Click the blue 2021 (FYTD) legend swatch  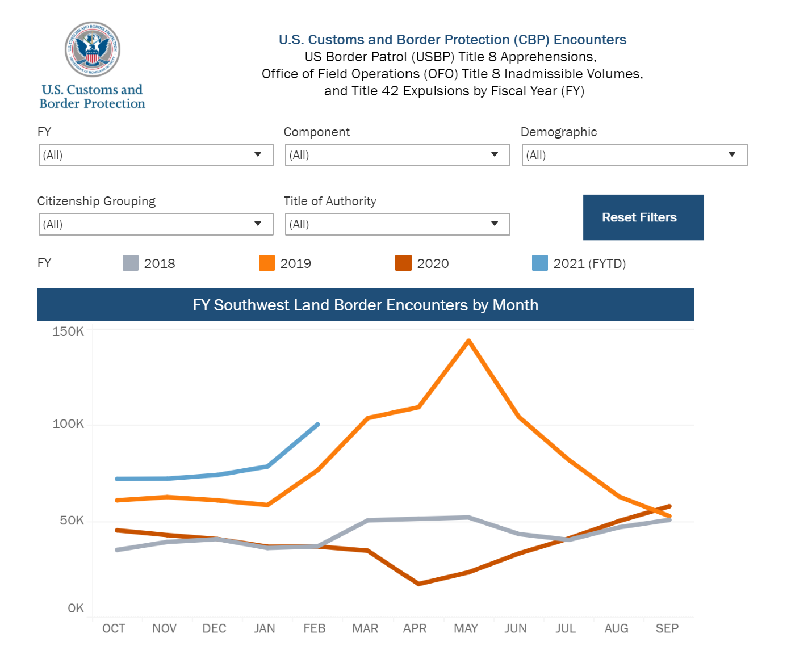tap(540, 263)
